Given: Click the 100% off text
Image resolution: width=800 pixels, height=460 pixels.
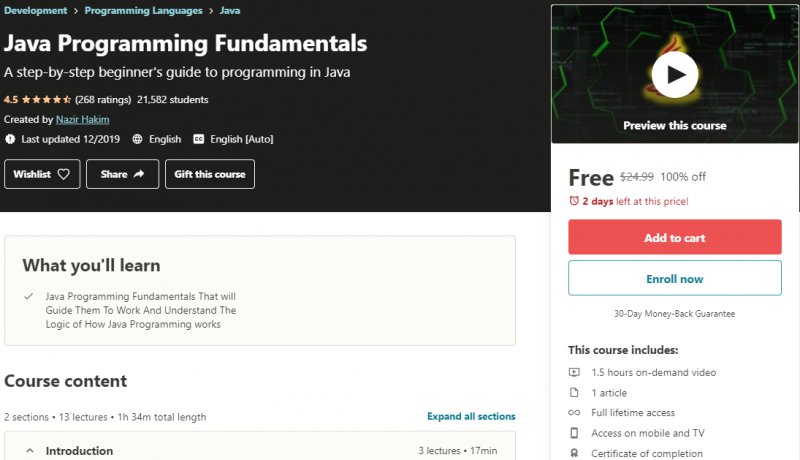Looking at the screenshot, I should click(x=683, y=177).
